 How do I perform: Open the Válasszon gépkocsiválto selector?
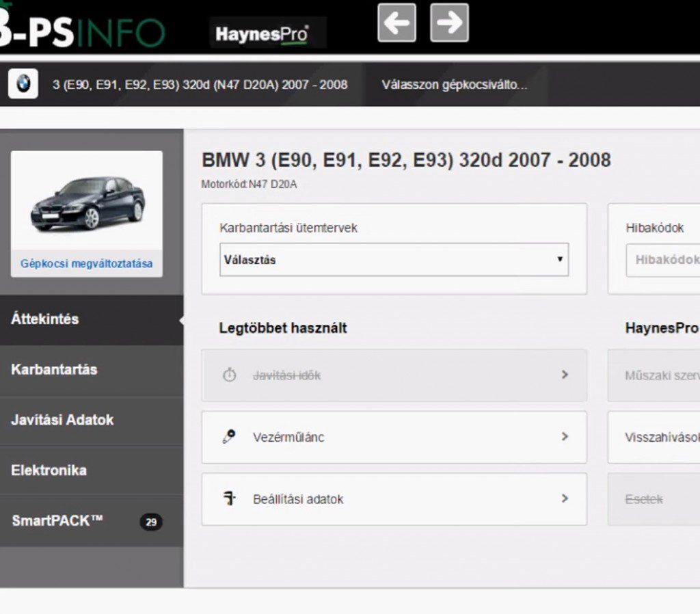(x=455, y=85)
